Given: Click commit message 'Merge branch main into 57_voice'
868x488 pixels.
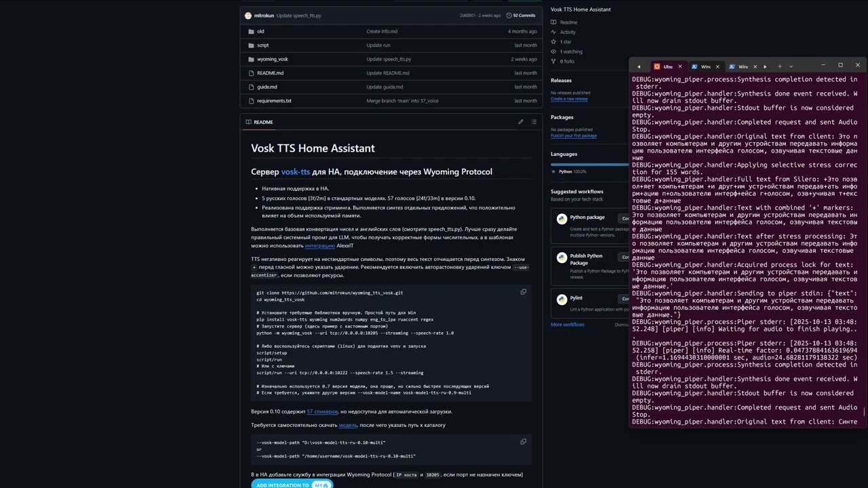Looking at the screenshot, I should click(x=402, y=101).
